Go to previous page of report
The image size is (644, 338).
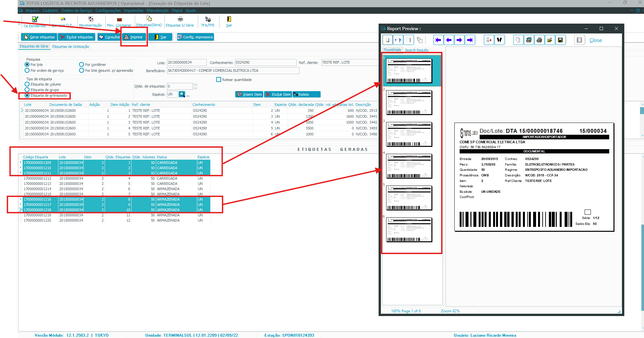[x=449, y=40]
